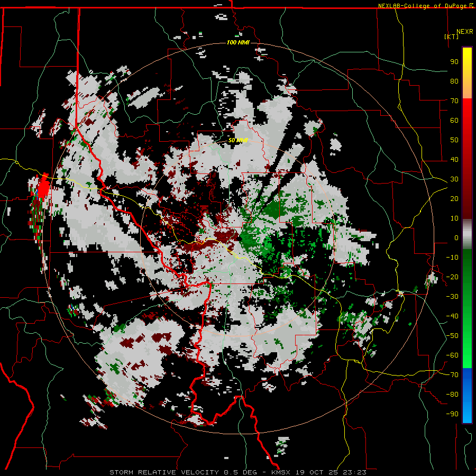Image resolution: width=476 pixels, height=476 pixels.
Task: Click the -40 value on velocity scale
Action: click(x=452, y=316)
